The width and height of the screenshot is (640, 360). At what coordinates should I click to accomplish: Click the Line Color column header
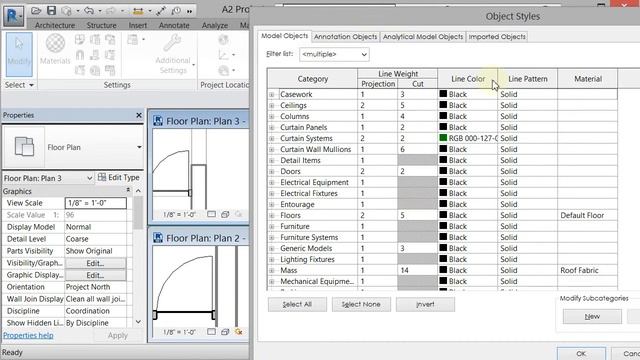click(468, 79)
